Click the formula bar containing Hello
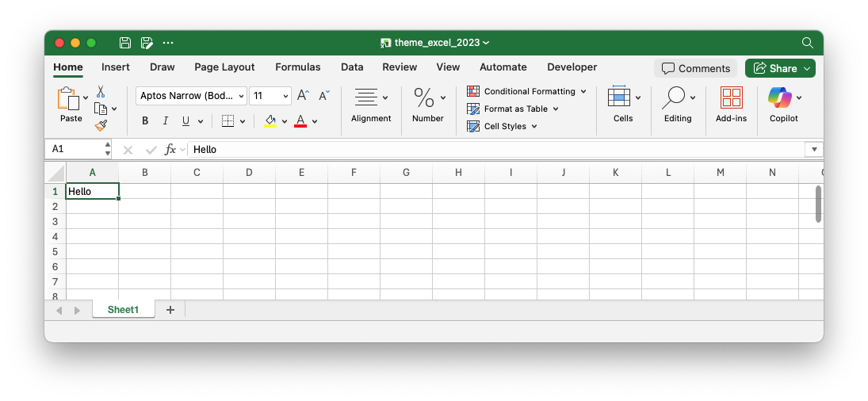 (496, 149)
